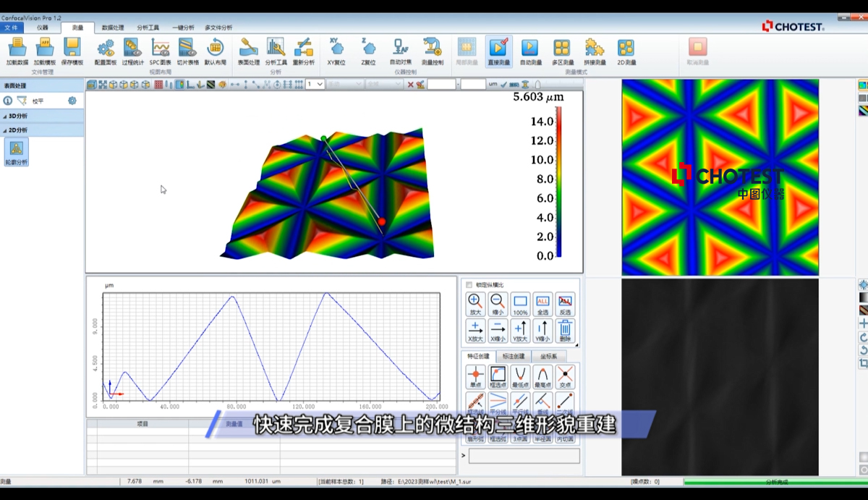Screen dimensions: 868x500
Task: Click the 最低点 lowest point feature tool
Action: point(519,377)
